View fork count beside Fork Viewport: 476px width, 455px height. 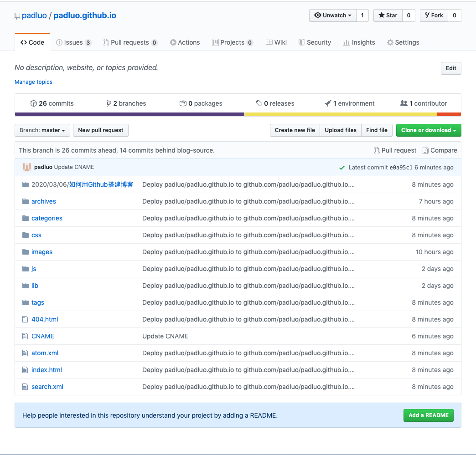455,15
